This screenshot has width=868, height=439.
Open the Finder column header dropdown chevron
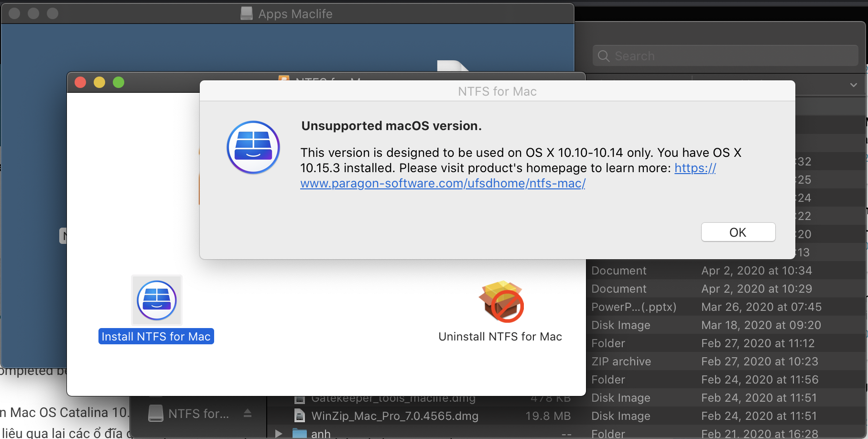[x=853, y=85]
